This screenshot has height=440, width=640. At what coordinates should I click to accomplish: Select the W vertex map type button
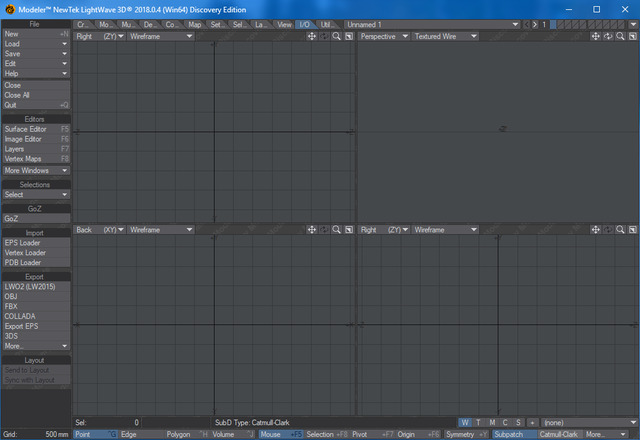click(x=467, y=423)
